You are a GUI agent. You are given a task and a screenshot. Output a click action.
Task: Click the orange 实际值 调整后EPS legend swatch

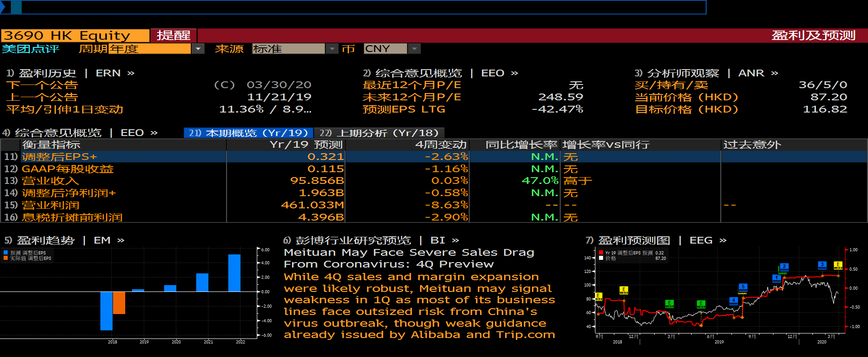pos(6,258)
